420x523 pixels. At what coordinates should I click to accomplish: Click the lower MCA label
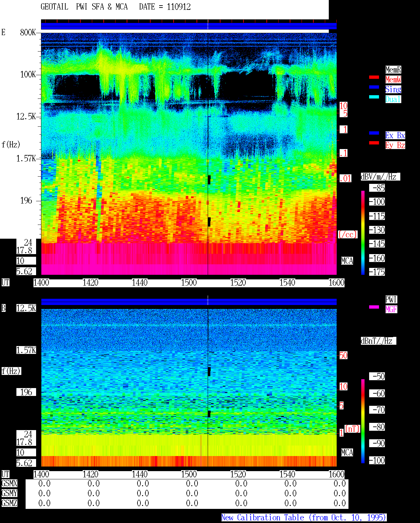(347, 453)
